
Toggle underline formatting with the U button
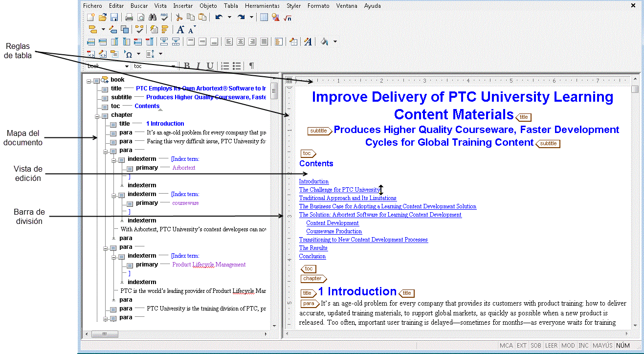210,66
